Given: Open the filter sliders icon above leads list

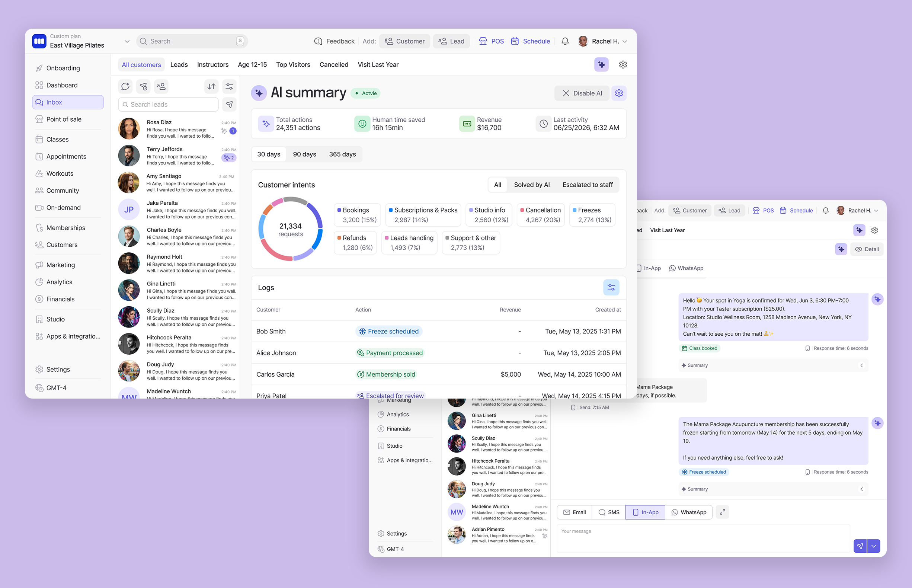Looking at the screenshot, I should pyautogui.click(x=230, y=87).
